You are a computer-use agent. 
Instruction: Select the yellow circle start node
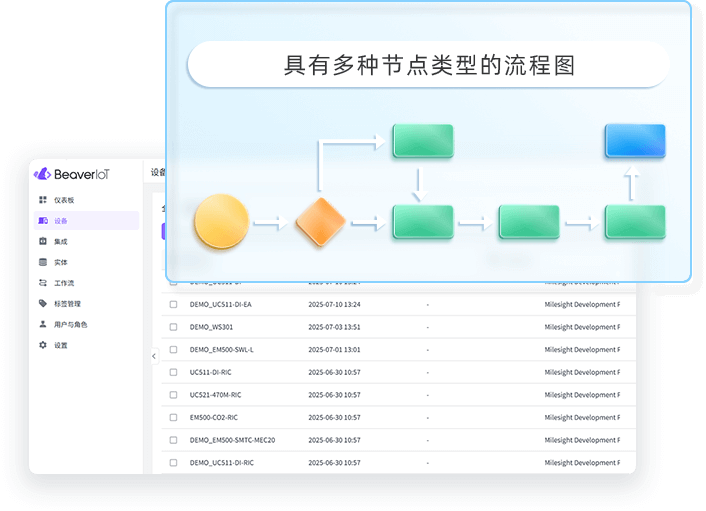coord(221,221)
